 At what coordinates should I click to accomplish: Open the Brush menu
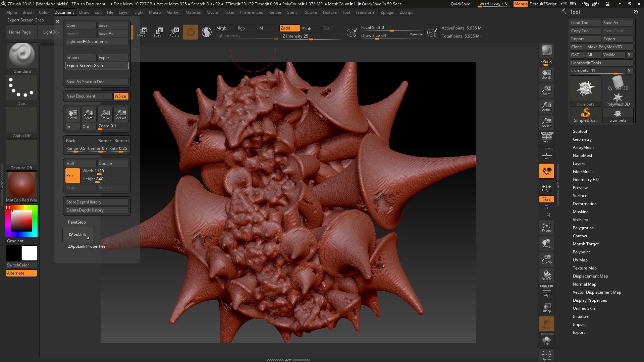click(28, 12)
